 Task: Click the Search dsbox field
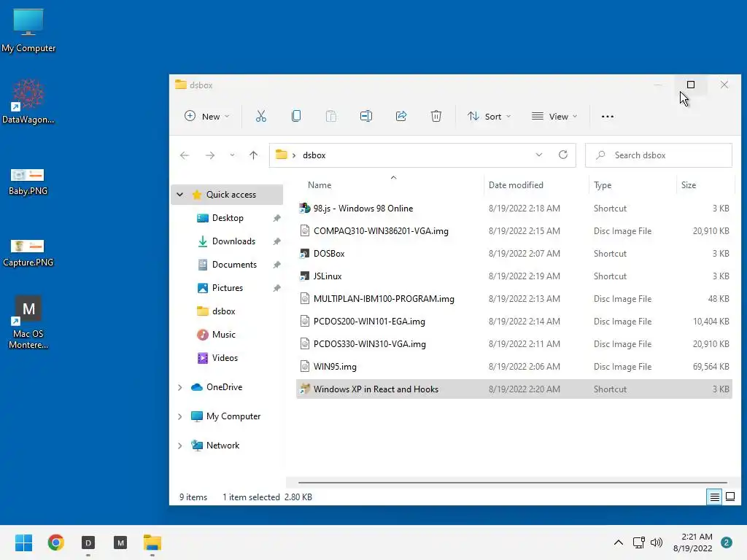click(x=659, y=155)
